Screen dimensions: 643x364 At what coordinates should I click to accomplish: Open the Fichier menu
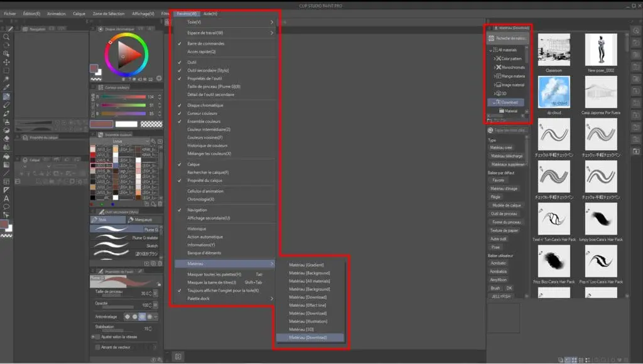coord(10,14)
